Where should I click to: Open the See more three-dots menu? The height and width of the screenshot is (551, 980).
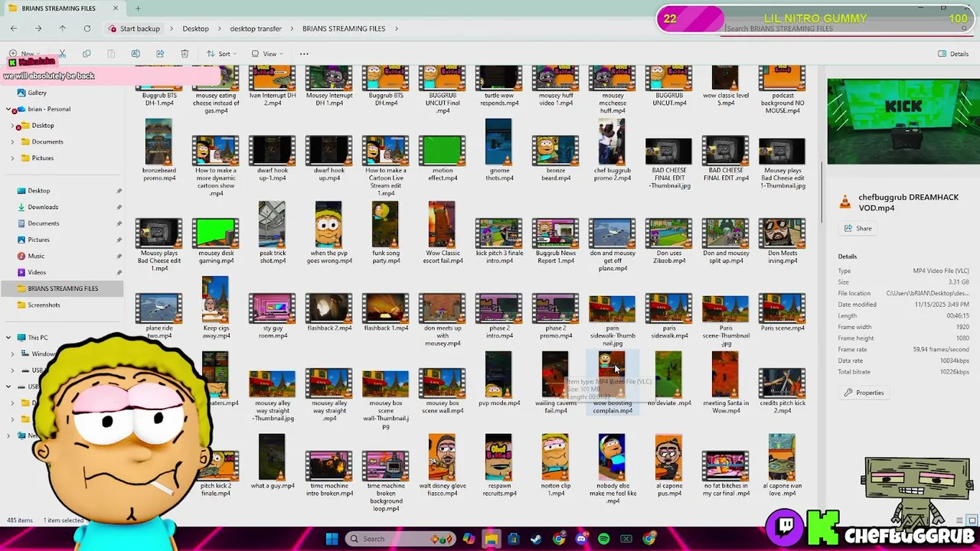(x=304, y=54)
